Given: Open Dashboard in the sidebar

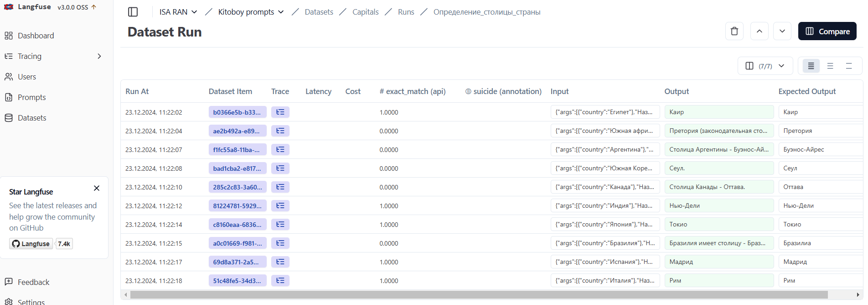Looking at the screenshot, I should coord(36,36).
